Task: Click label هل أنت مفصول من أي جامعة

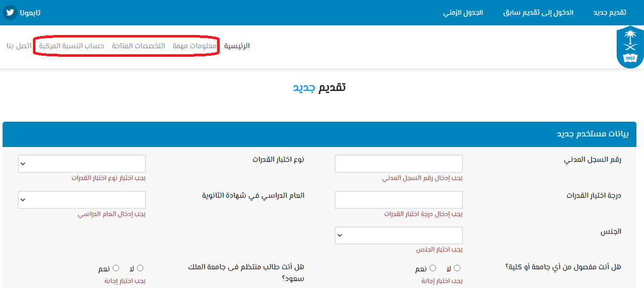Action: [563, 267]
